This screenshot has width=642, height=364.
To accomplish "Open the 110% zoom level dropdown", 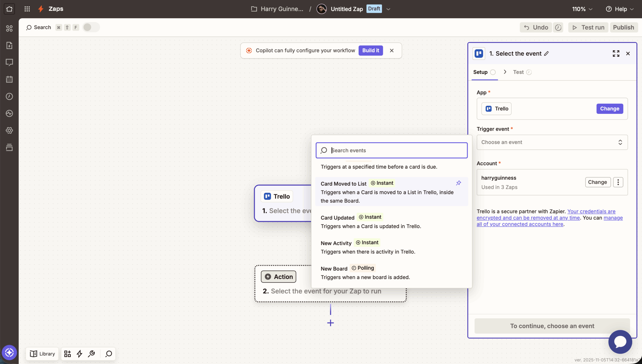I will coord(582,9).
